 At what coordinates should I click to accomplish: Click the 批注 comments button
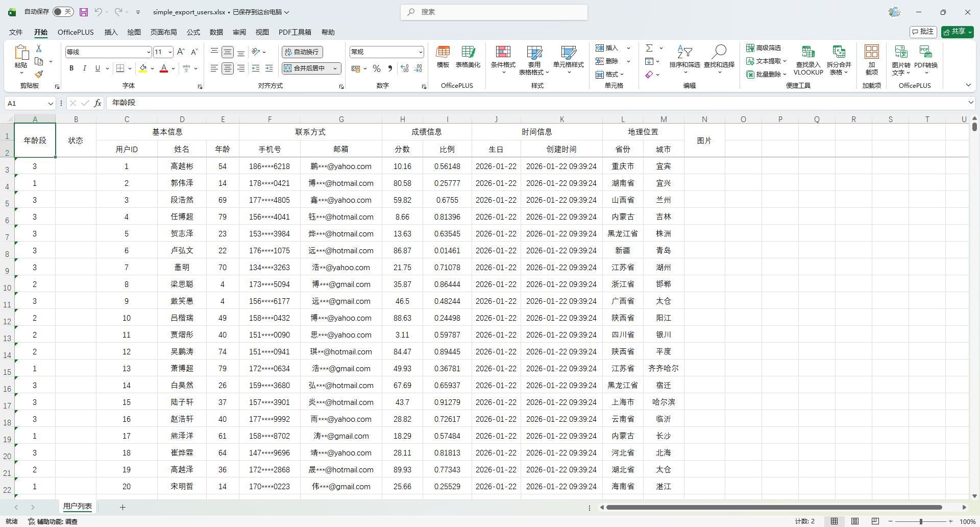[923, 32]
